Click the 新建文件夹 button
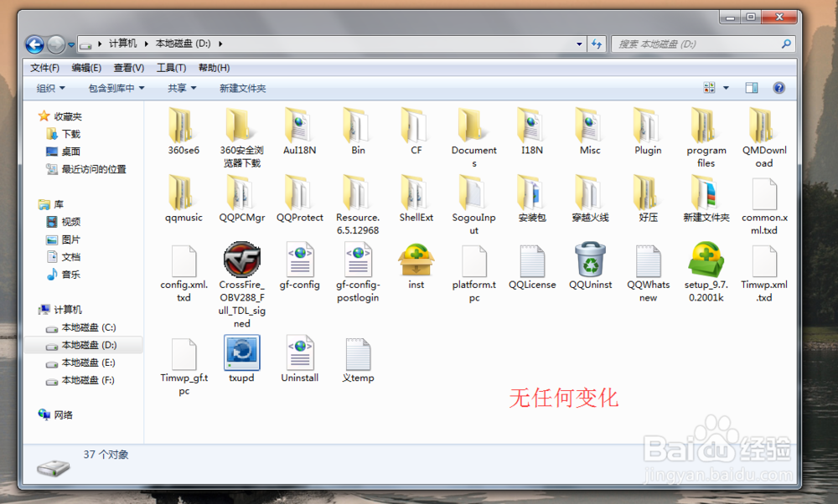The height and width of the screenshot is (504, 838). tap(242, 87)
